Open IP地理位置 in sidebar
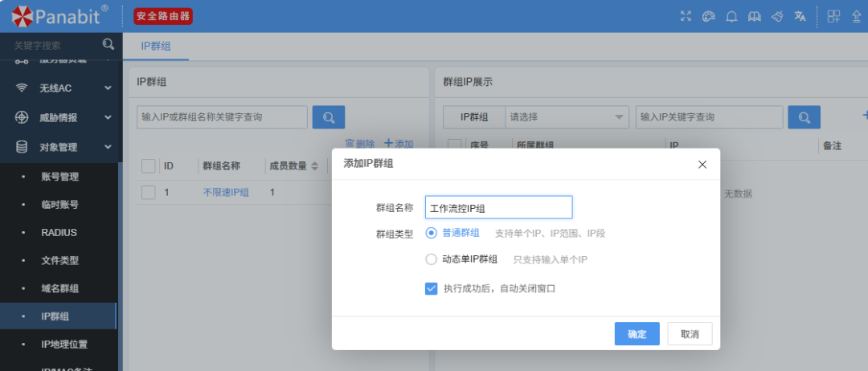The height and width of the screenshot is (371, 868). 64,344
